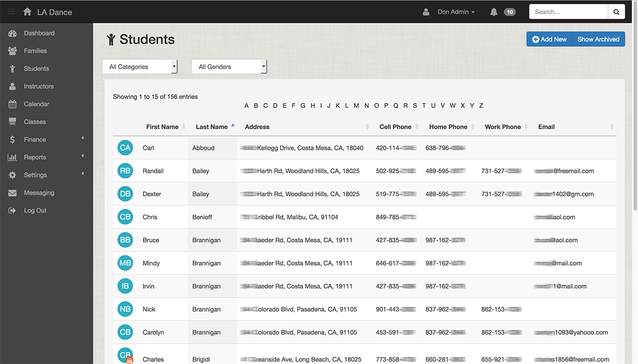Viewport: 638px width, 364px height.
Task: Click the Messaging envelope icon
Action: [12, 193]
